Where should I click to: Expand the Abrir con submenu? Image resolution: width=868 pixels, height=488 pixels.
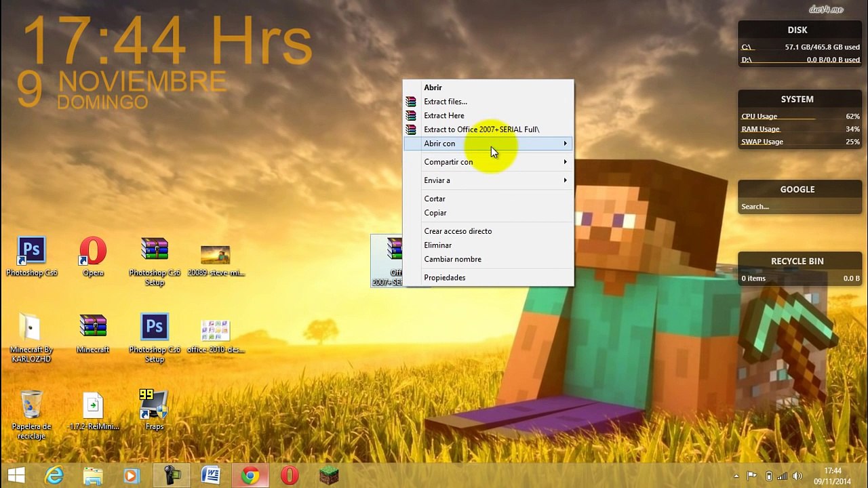pos(488,144)
